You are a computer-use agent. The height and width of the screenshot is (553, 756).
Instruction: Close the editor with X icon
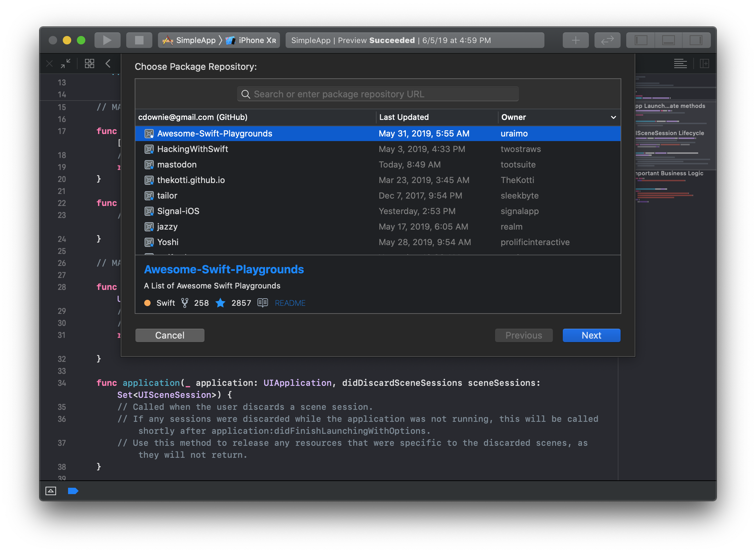49,64
